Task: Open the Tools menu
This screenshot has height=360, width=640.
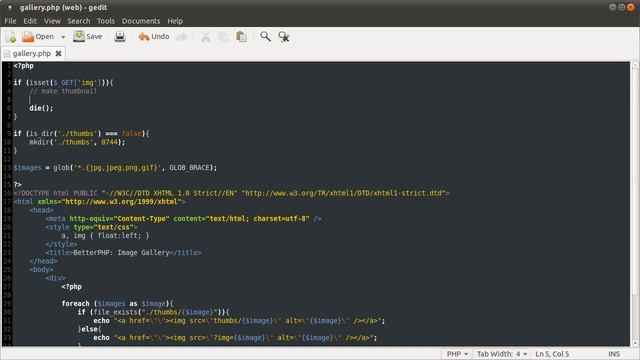Action: [106, 21]
